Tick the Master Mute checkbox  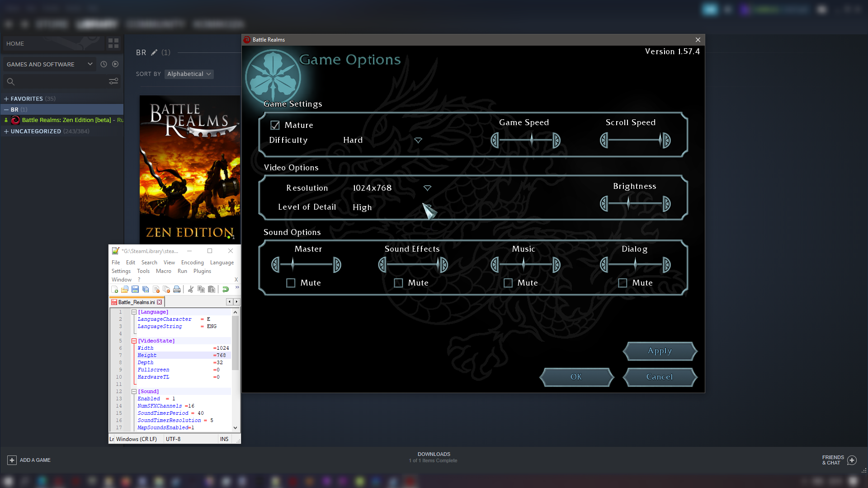[291, 283]
